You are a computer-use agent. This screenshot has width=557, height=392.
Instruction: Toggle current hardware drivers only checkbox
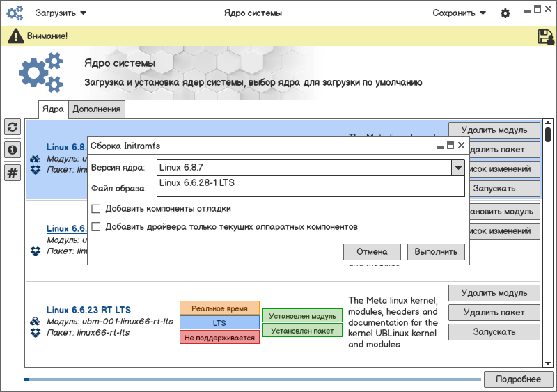pos(96,227)
